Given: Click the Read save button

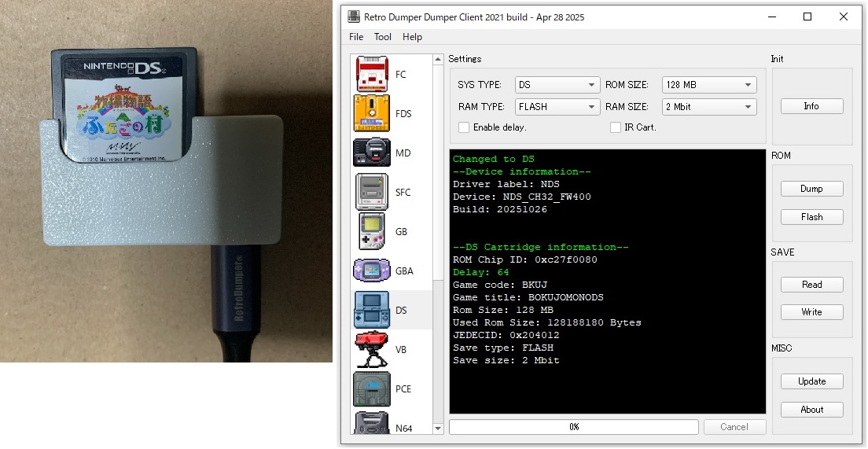Looking at the screenshot, I should point(811,284).
